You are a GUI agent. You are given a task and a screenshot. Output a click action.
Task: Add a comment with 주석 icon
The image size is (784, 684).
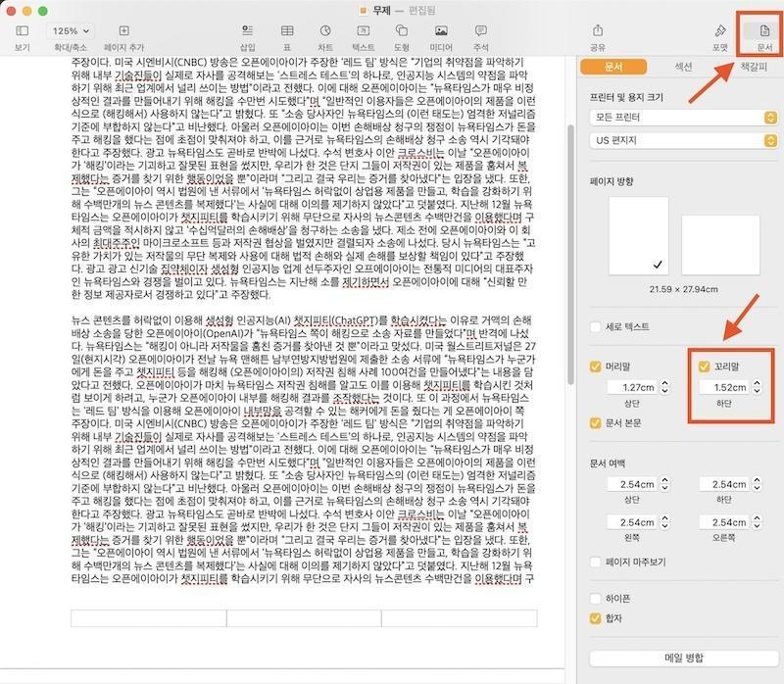pyautogui.click(x=480, y=31)
